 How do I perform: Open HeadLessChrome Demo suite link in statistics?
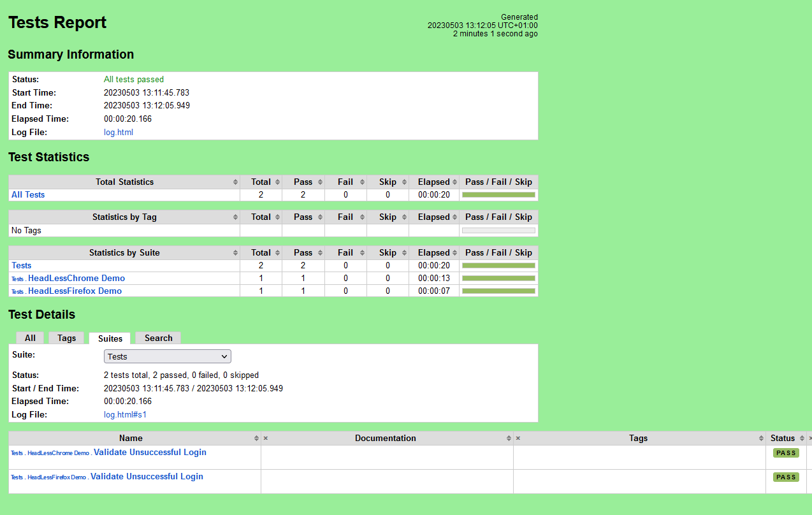coord(76,279)
